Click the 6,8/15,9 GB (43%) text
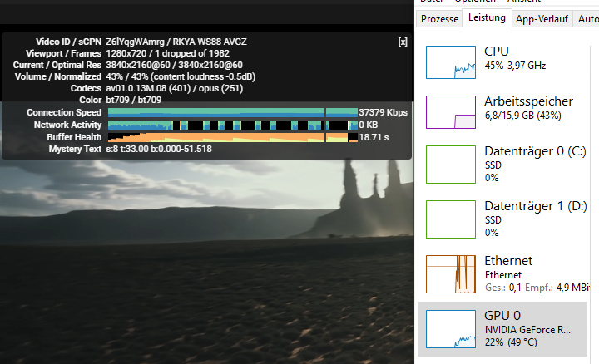This screenshot has width=599, height=364. pyautogui.click(x=523, y=116)
